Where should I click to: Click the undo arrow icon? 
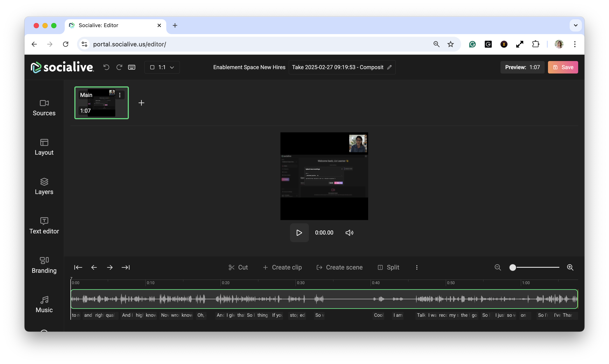(106, 67)
